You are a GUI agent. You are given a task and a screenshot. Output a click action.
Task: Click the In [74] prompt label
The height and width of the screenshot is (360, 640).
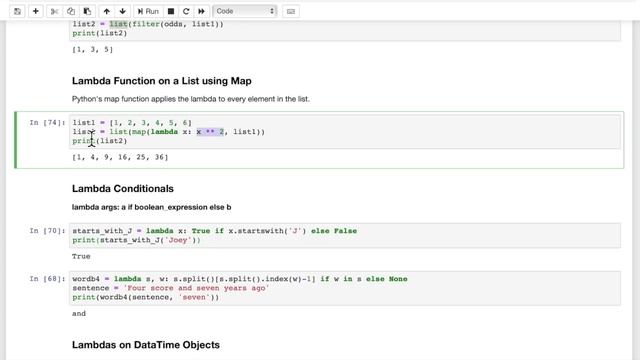pyautogui.click(x=47, y=122)
